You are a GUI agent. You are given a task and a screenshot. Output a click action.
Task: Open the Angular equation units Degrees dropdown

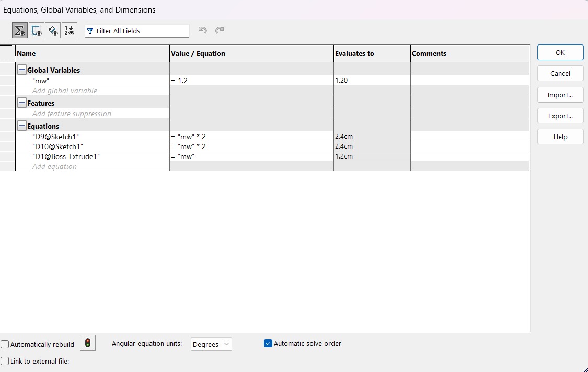[x=211, y=344]
